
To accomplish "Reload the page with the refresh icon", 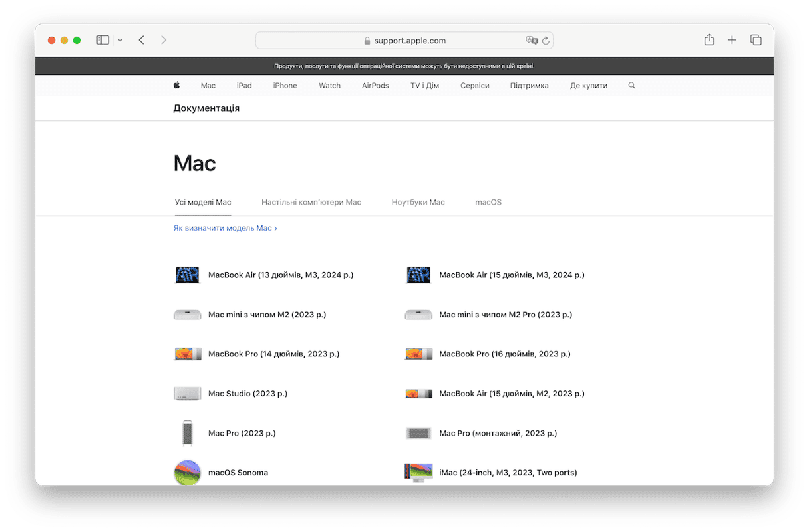I will [x=546, y=41].
